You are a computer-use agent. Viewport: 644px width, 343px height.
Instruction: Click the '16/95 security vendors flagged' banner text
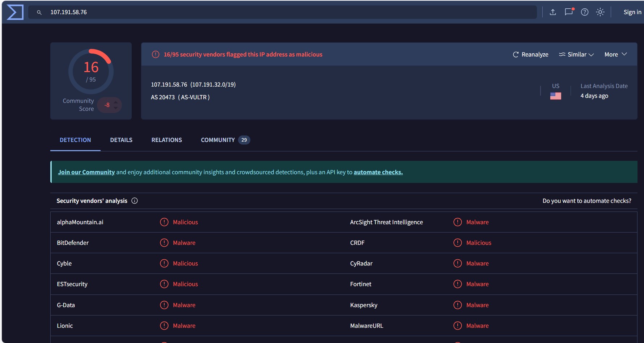[x=243, y=54]
